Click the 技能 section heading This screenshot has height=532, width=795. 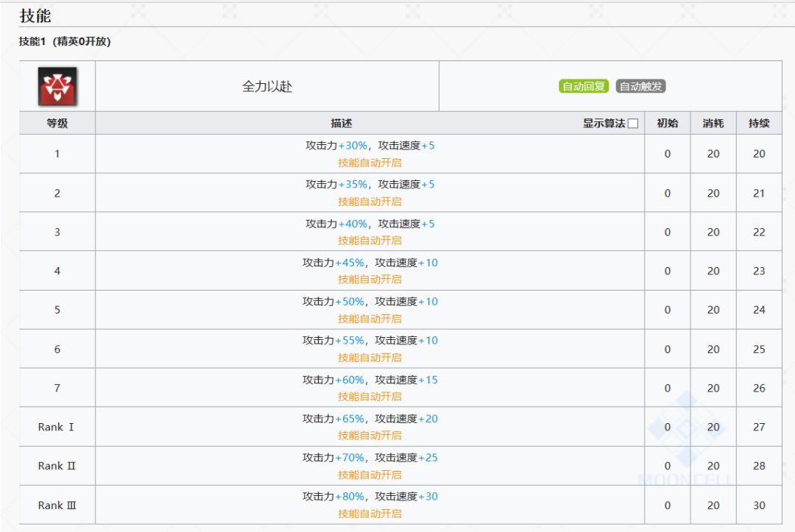(35, 15)
